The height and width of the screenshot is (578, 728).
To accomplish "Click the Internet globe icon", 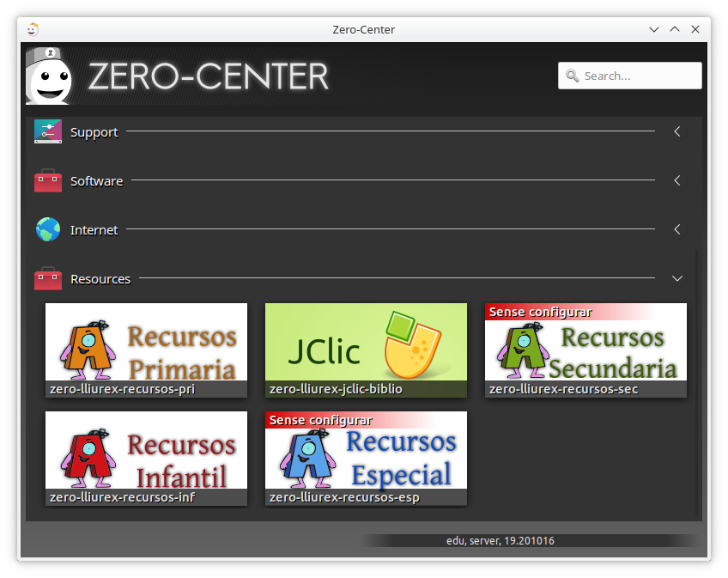I will 48,229.
